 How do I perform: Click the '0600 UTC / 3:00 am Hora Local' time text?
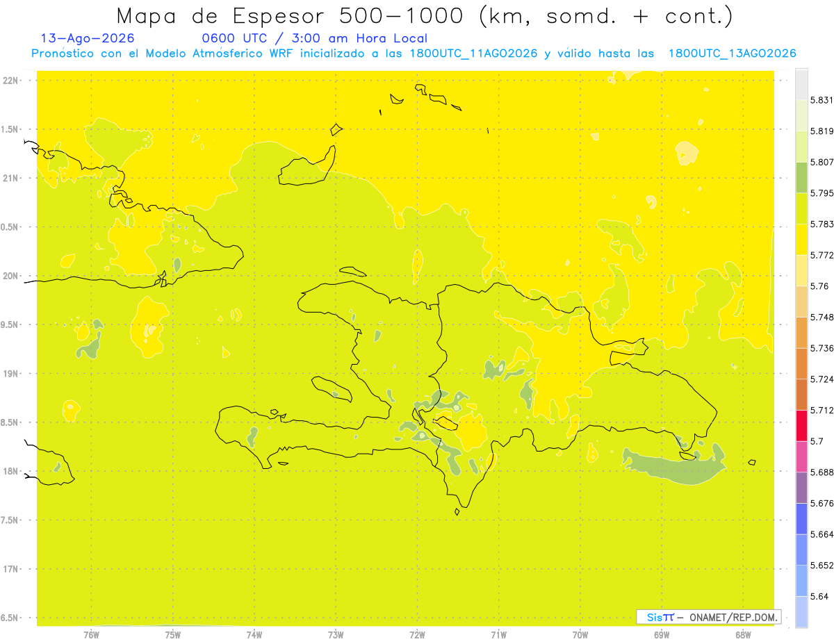(x=315, y=38)
